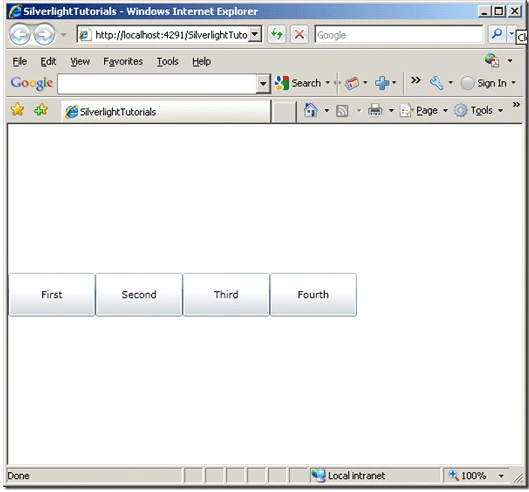Click the 100% zoom level button
This screenshot has height=492, width=529.
point(469,475)
